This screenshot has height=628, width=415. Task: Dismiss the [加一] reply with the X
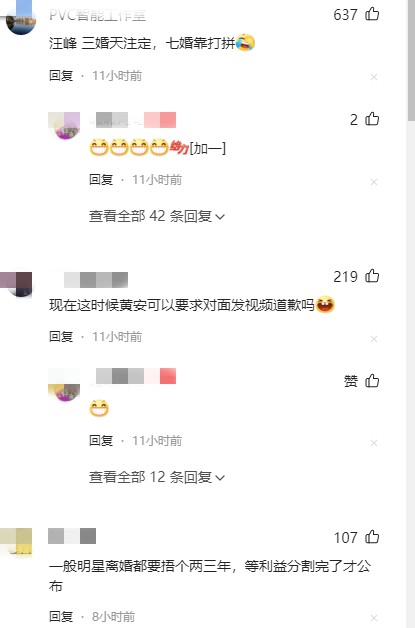coord(374,182)
